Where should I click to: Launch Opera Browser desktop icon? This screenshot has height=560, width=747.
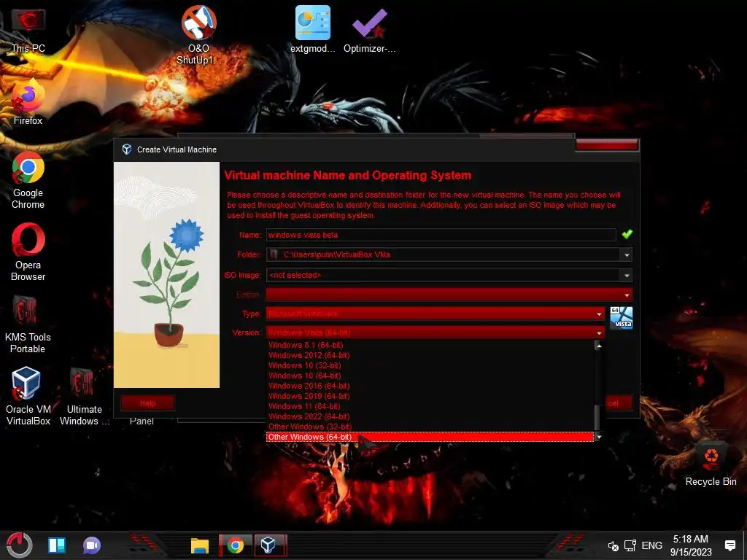coord(28,252)
